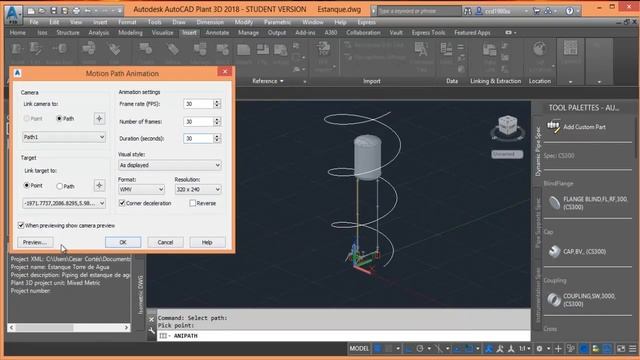Viewport: 640px width, 360px height.
Task: Open status bar customization hamburger icon
Action: coord(632,349)
